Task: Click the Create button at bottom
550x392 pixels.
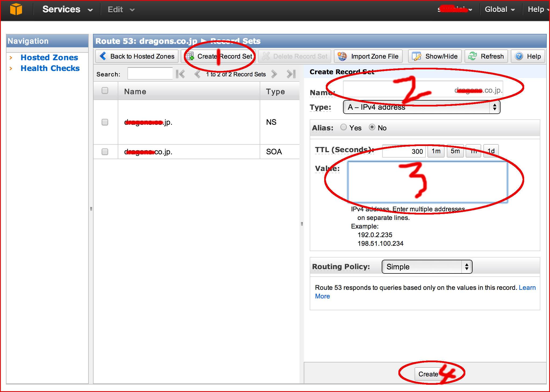Action: 428,374
